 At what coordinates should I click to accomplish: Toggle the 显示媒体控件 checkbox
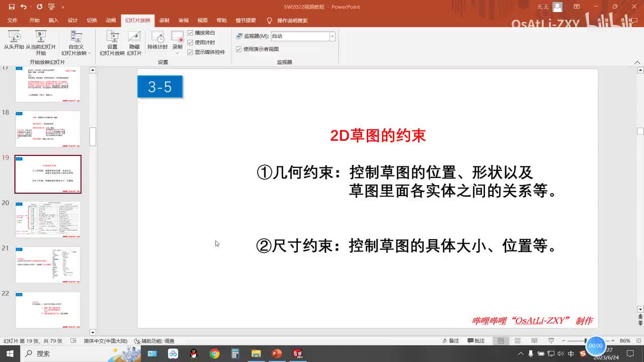(x=190, y=52)
